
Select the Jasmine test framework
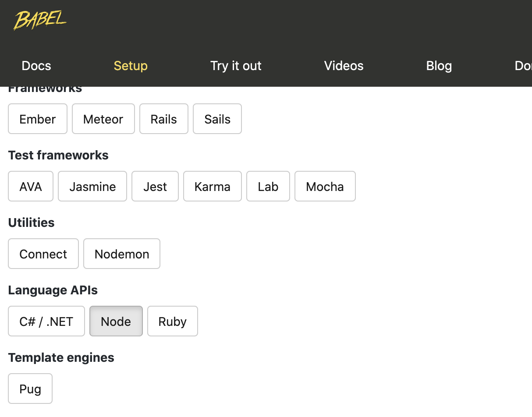tap(92, 186)
